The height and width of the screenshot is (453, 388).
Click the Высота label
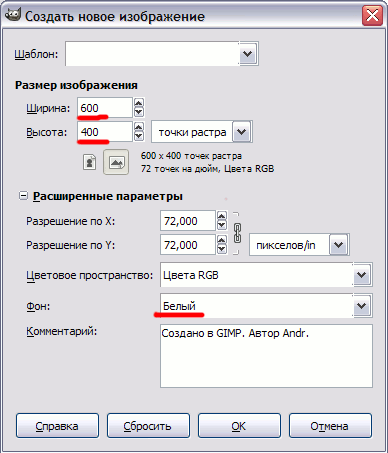(47, 132)
